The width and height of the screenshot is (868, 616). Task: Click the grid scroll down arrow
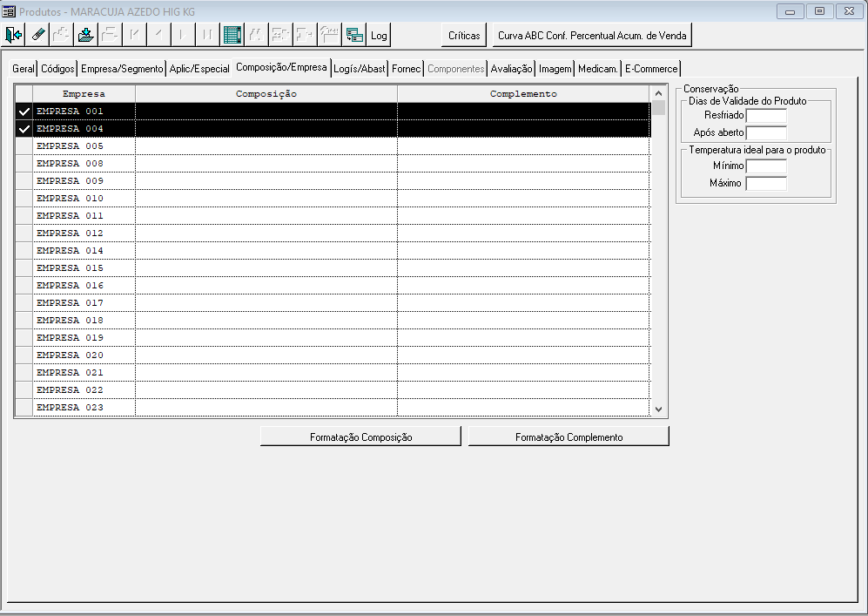tap(658, 410)
